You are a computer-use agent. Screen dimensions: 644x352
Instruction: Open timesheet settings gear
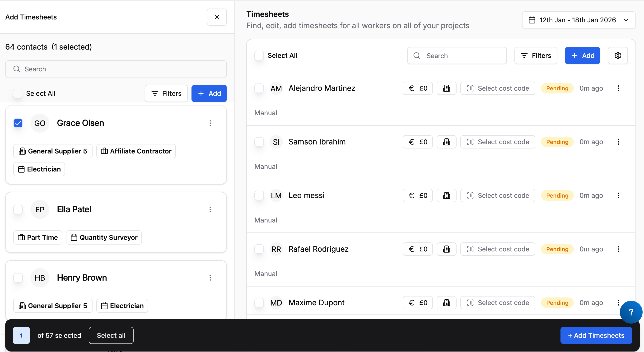tap(618, 56)
